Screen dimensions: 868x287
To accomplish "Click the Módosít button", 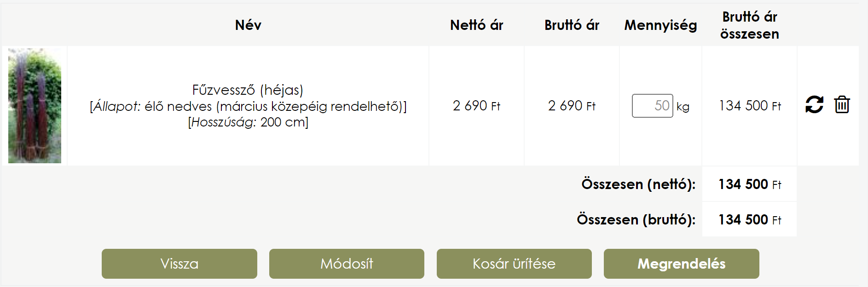I will (x=347, y=264).
